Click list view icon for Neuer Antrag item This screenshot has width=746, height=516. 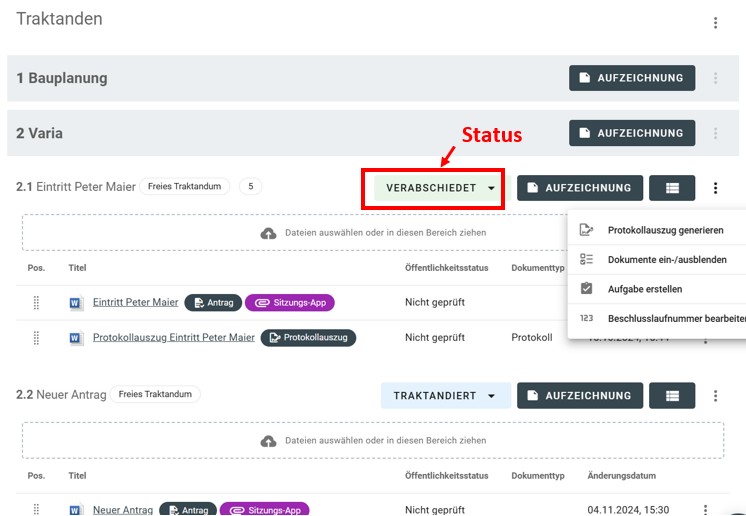click(x=672, y=396)
